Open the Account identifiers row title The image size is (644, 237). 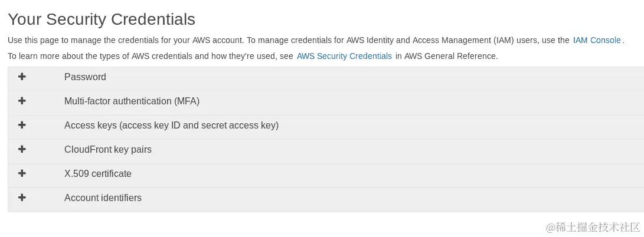[103, 198]
